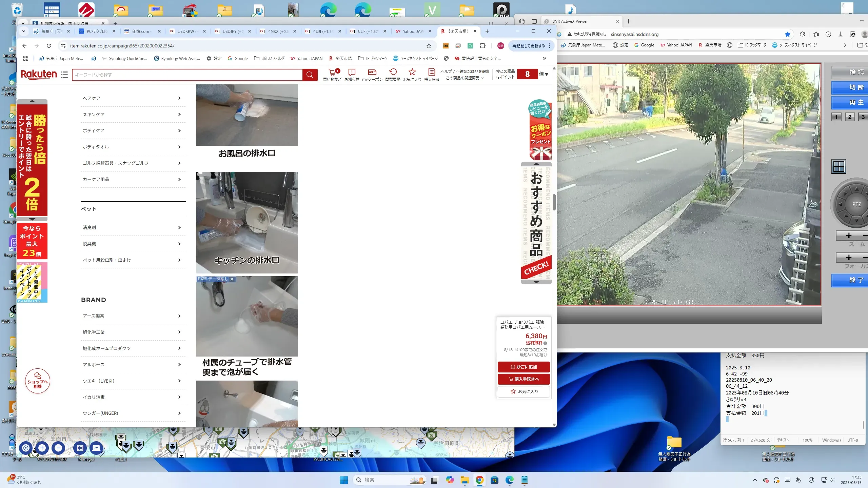Click the Rakuten search magnifier button

coord(310,75)
